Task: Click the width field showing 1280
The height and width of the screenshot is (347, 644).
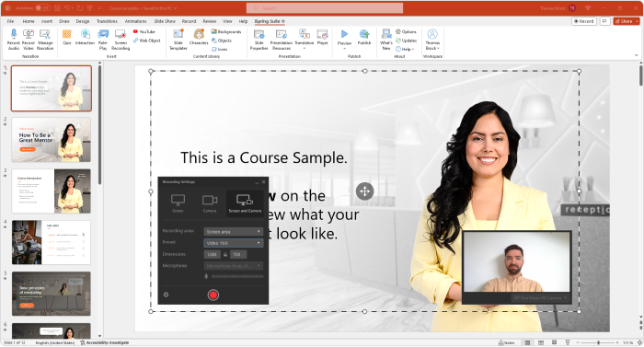Action: [212, 254]
